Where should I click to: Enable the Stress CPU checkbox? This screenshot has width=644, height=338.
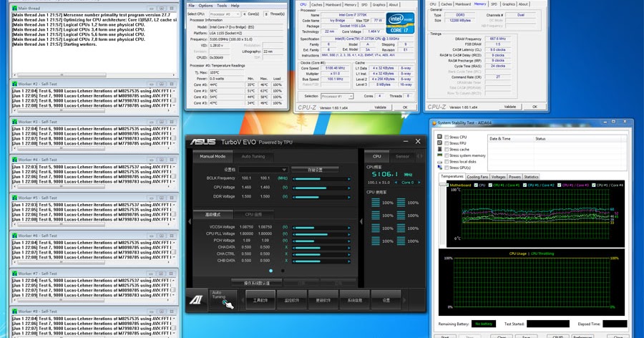coord(447,136)
